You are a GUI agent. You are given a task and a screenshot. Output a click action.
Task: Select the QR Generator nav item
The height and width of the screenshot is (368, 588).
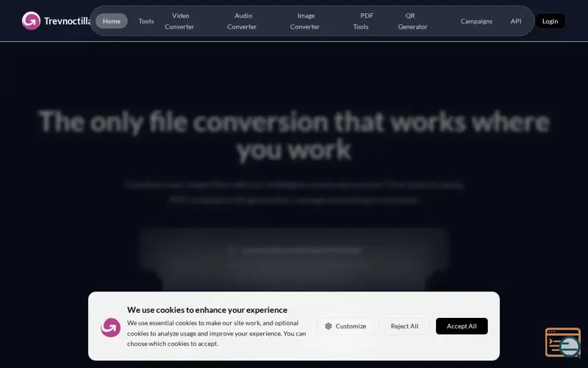coord(412,21)
